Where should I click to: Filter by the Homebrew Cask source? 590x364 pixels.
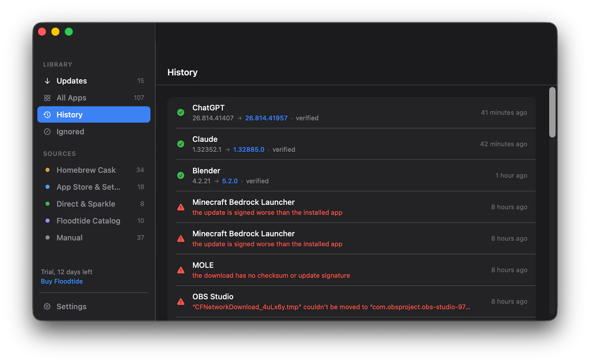(x=94, y=170)
